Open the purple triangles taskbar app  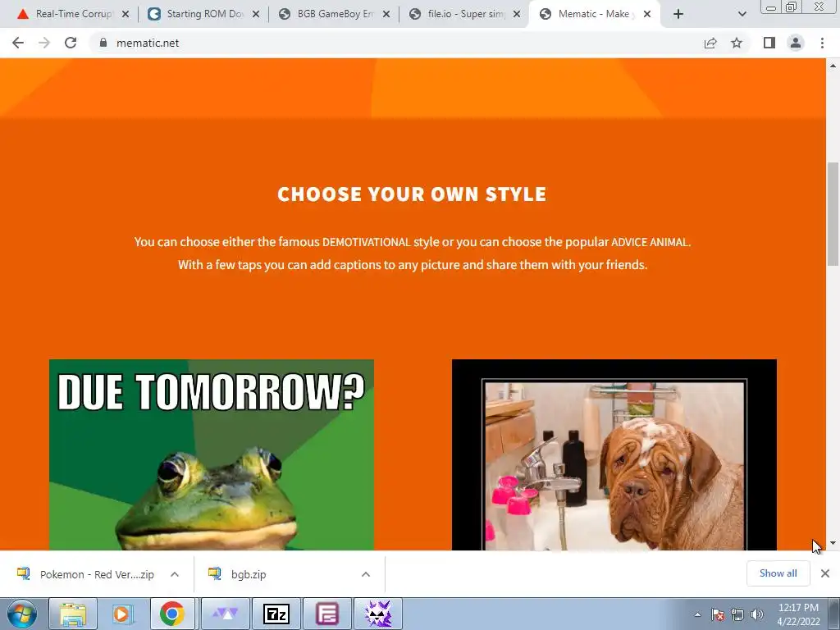226,614
